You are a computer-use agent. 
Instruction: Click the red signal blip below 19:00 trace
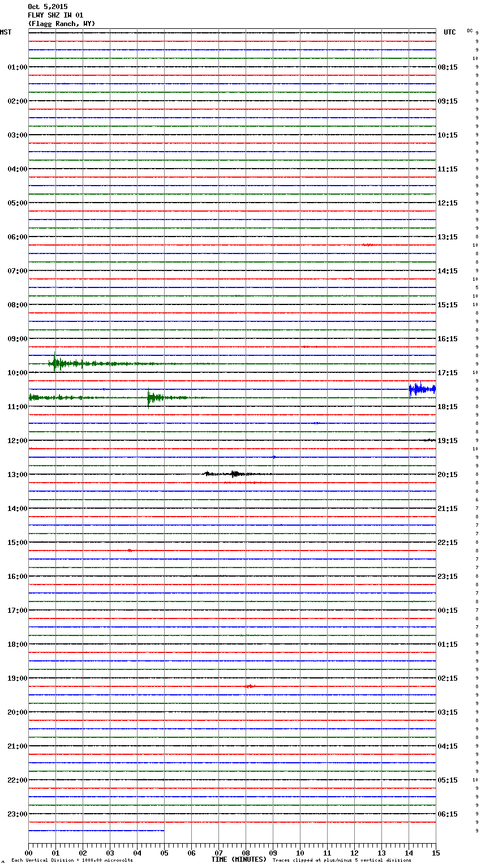coord(250,686)
